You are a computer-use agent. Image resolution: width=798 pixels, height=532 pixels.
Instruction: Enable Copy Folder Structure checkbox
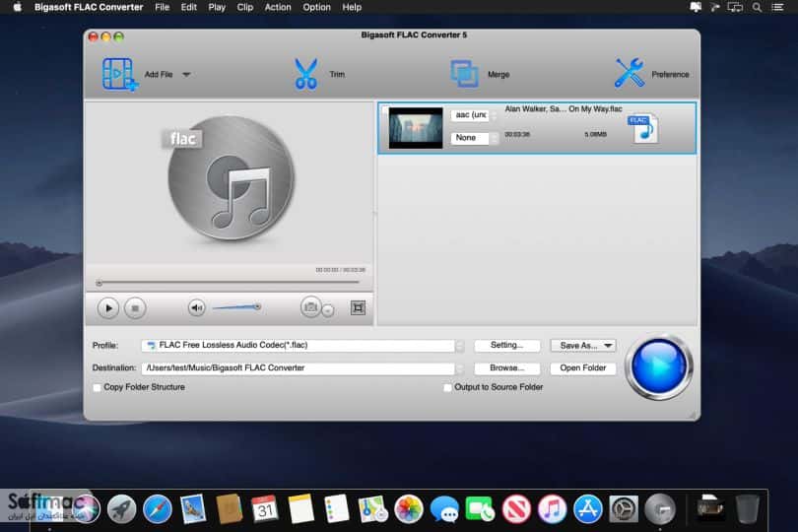[97, 388]
